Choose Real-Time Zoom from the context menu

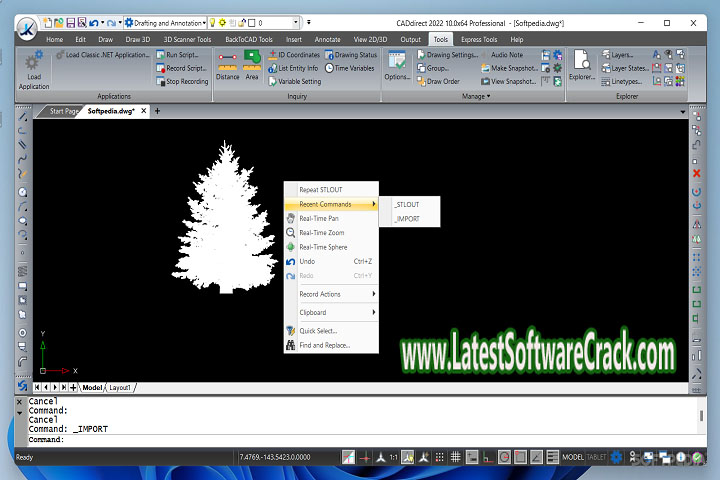pos(321,232)
